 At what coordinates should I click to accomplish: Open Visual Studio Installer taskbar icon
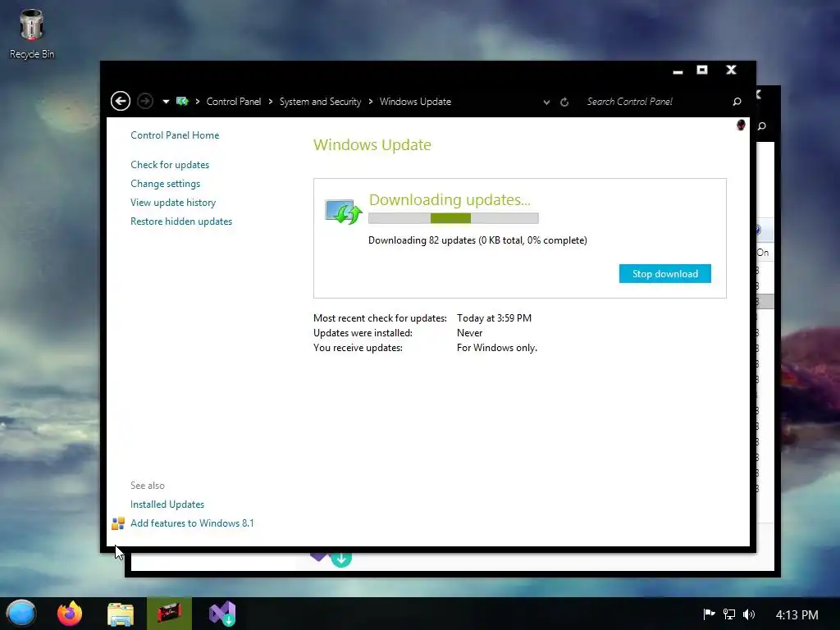tap(221, 614)
